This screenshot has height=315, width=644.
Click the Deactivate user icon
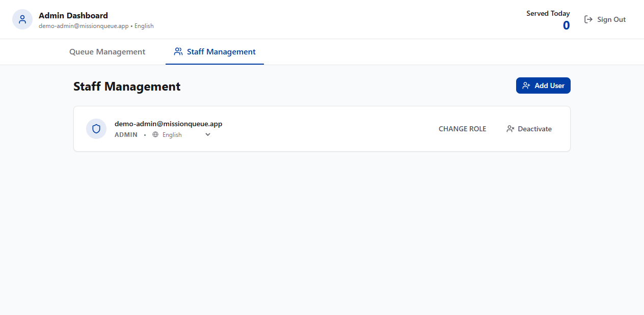coord(510,129)
